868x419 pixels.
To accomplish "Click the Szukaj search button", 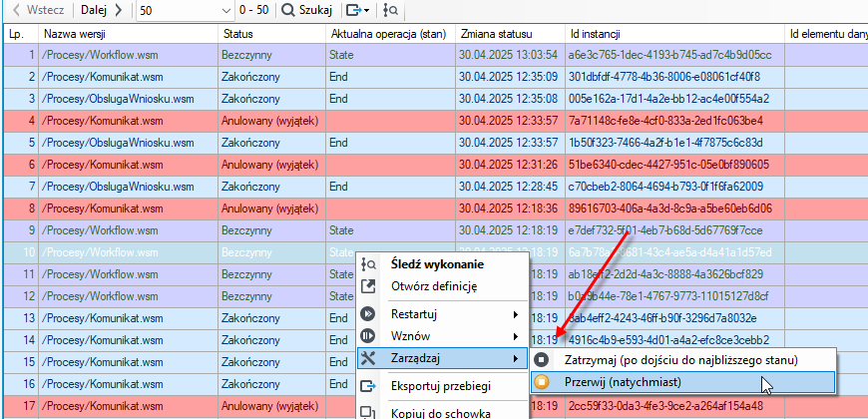I will pos(306,9).
